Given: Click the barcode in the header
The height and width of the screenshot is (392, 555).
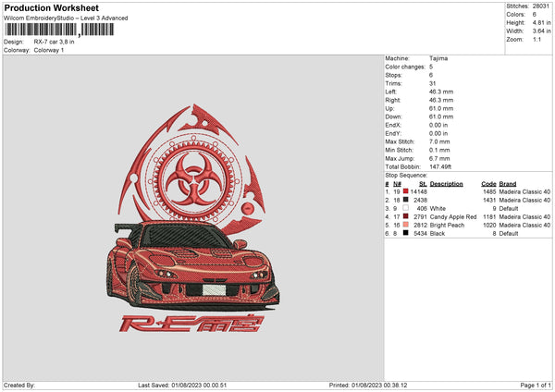Looking at the screenshot, I should tap(59, 30).
